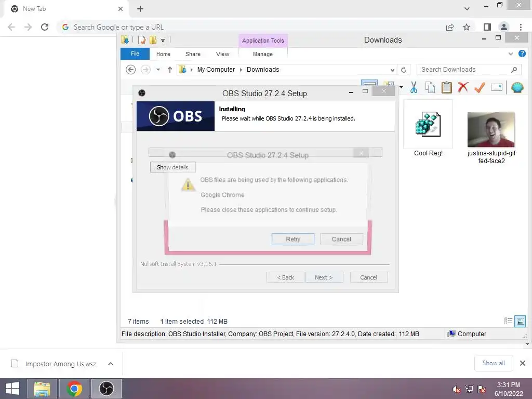The width and height of the screenshot is (532, 399).
Task: Click the Chrome share page icon
Action: pos(450,27)
